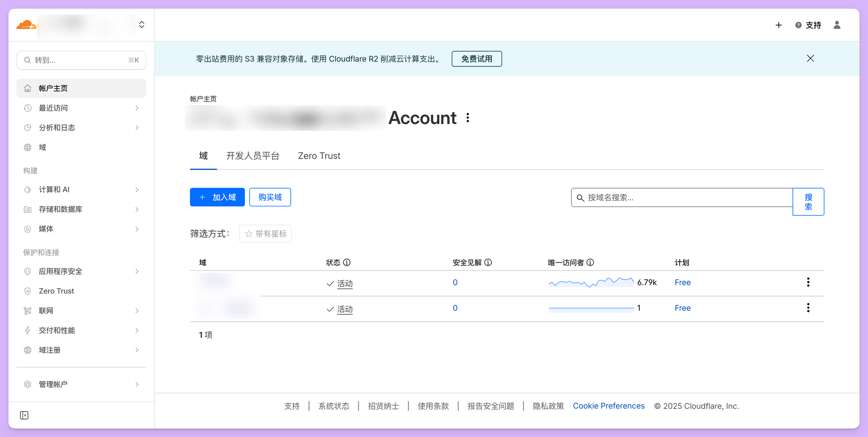Click the Zero Trust shield sidebar icon
This screenshot has width=868, height=437.
click(27, 291)
